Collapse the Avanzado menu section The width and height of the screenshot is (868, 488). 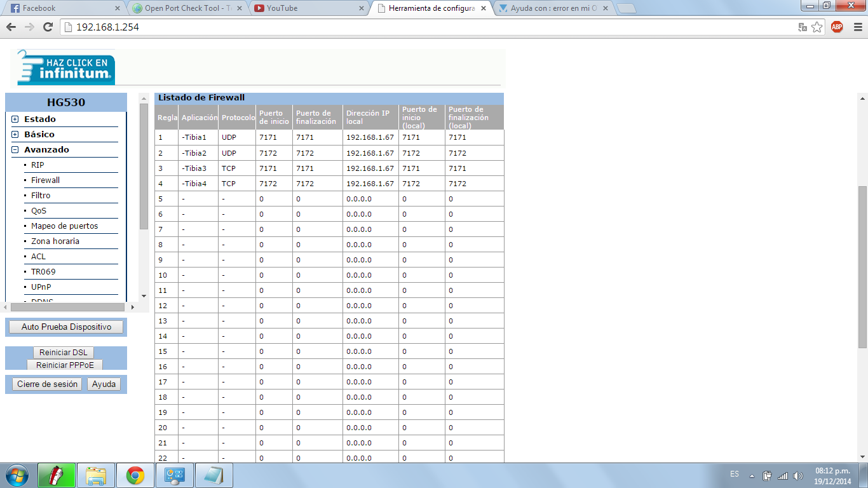(15, 149)
